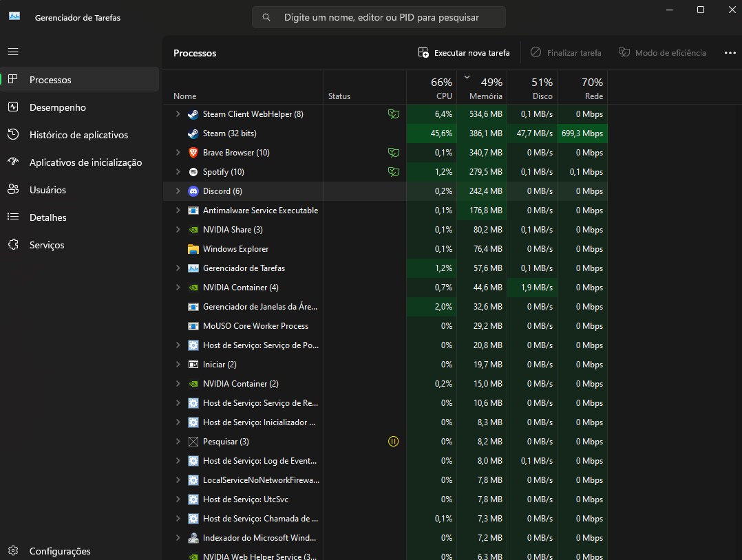Screen dimensions: 742x560
Task: Sort processes by Rede column header
Action: (x=582, y=87)
